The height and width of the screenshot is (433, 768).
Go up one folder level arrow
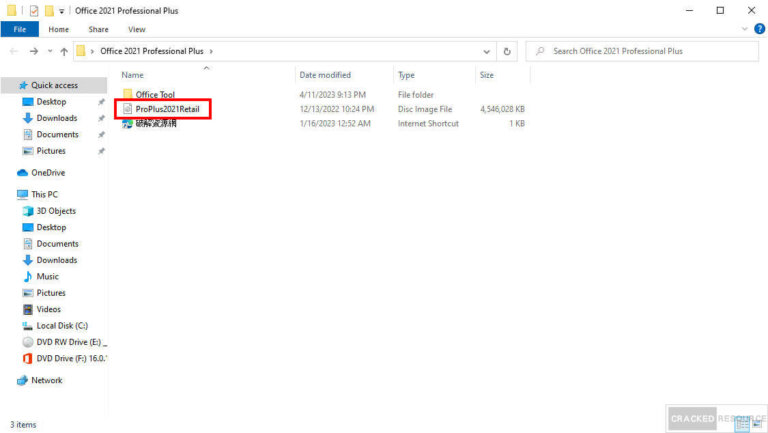coord(64,51)
